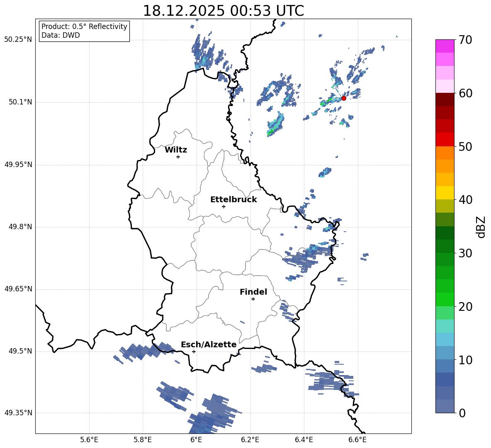This screenshot has height=448, width=491.
Task: Select the Esch/Alzette city label
Action: click(x=209, y=344)
